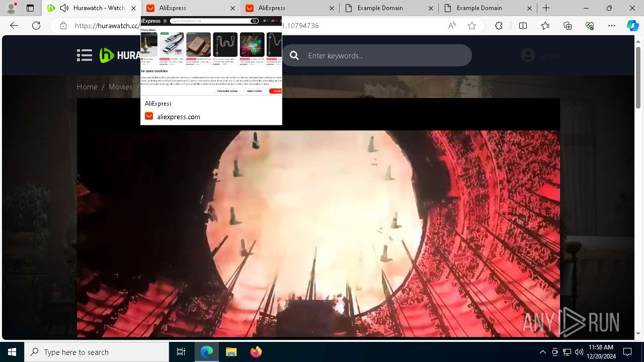Screen dimensions: 644x362
Task: Open File Explorer from taskbar
Action: click(x=231, y=352)
